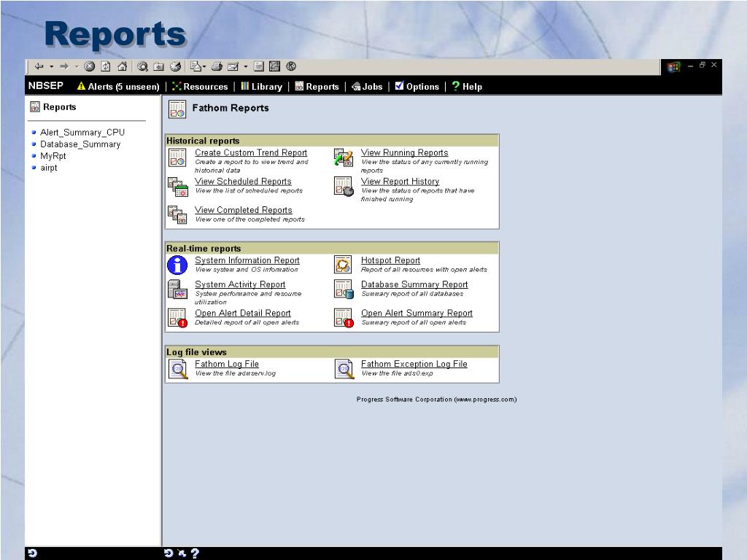Viewport: 747px width, 560px height.
Task: Click the blue System Information icon
Action: [x=177, y=265]
